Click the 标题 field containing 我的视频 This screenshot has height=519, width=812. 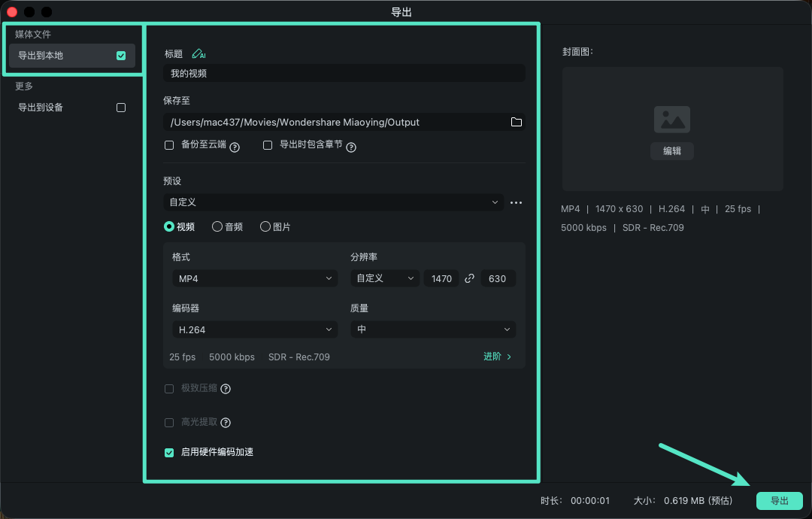click(x=344, y=73)
